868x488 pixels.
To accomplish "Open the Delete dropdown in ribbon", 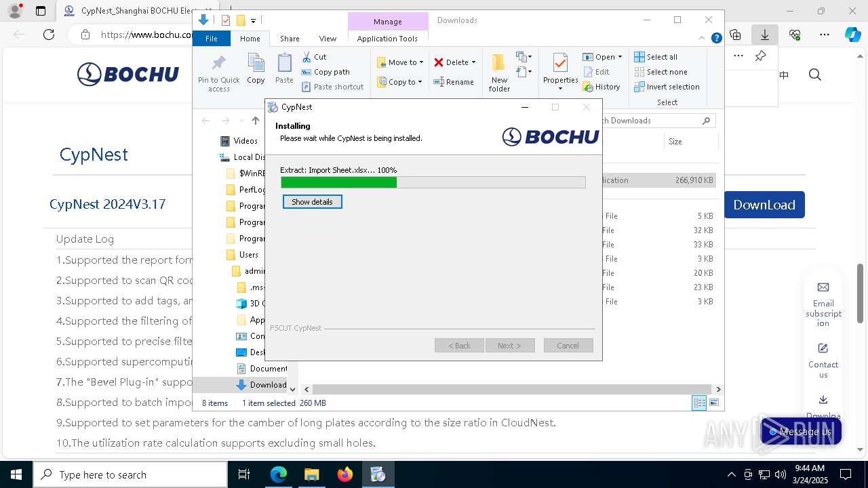I will point(455,62).
